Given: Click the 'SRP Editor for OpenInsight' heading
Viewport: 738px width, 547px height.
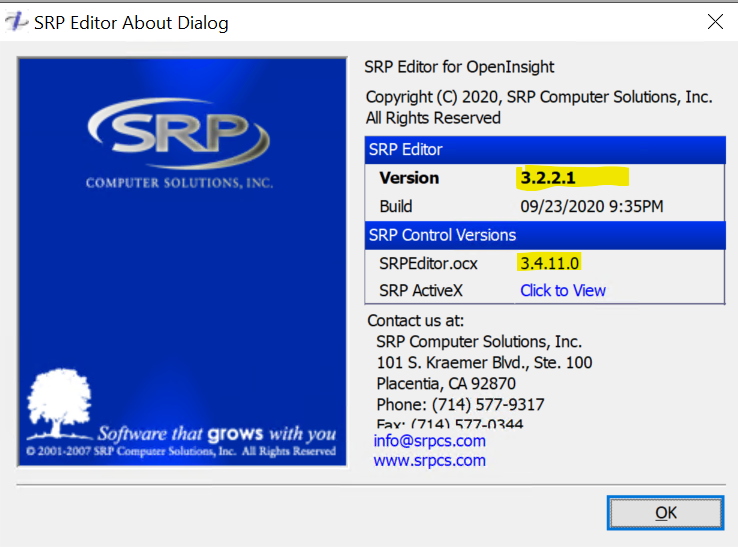Looking at the screenshot, I should [460, 67].
